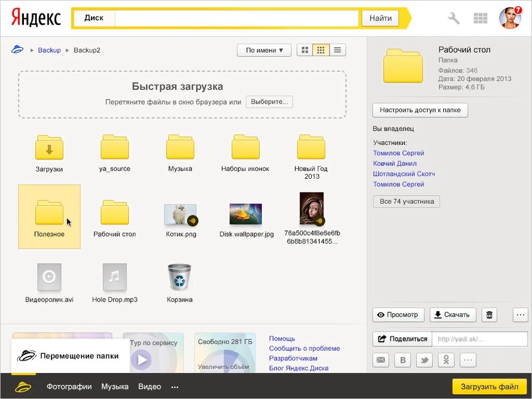The width and height of the screenshot is (532, 399).
Task: Open the Новый Год 2013 folder
Action: pos(311,147)
